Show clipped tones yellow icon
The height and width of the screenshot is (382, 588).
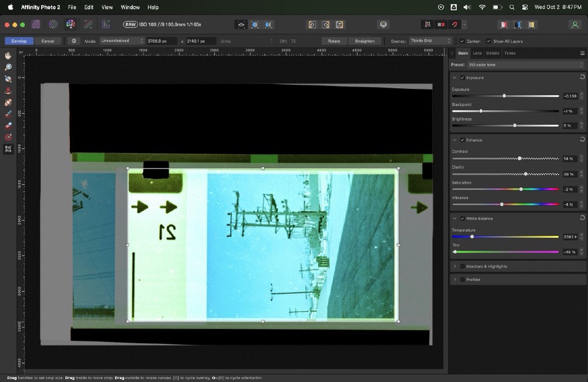click(x=531, y=25)
